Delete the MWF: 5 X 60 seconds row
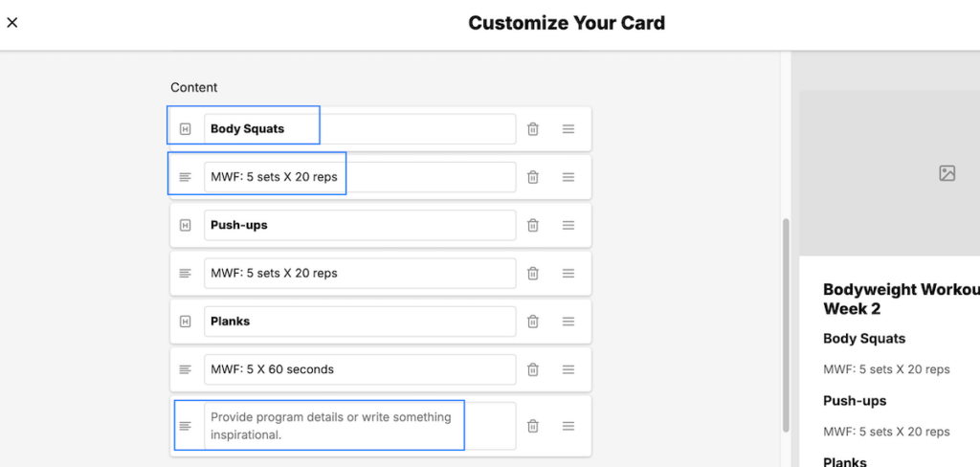This screenshot has height=467, width=980. 533,368
